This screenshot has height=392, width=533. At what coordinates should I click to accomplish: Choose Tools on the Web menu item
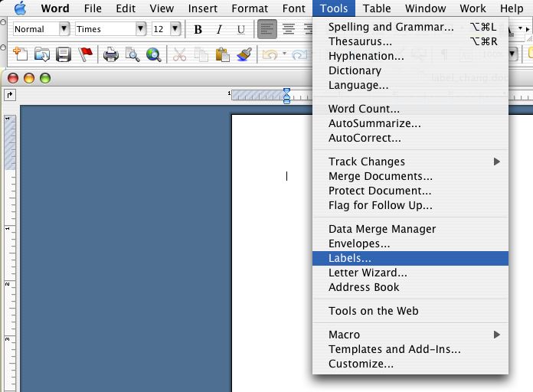point(410,311)
